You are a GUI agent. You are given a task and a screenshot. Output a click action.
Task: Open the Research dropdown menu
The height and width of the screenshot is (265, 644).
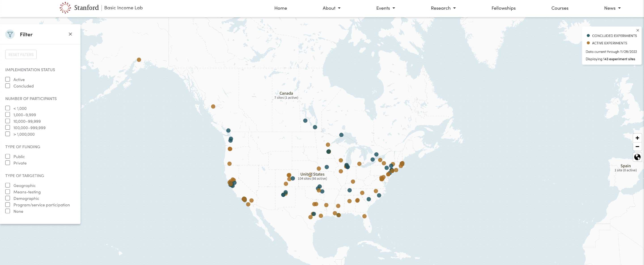tap(443, 8)
